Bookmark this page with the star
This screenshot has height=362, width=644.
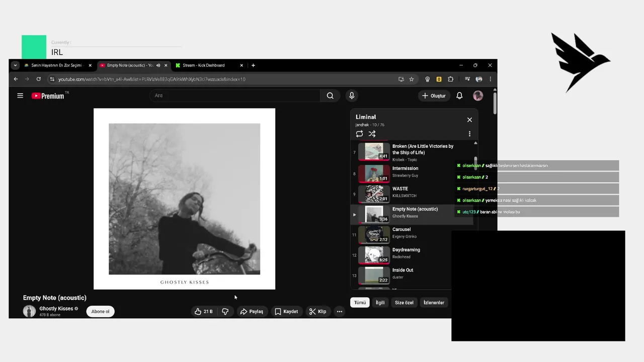(412, 79)
